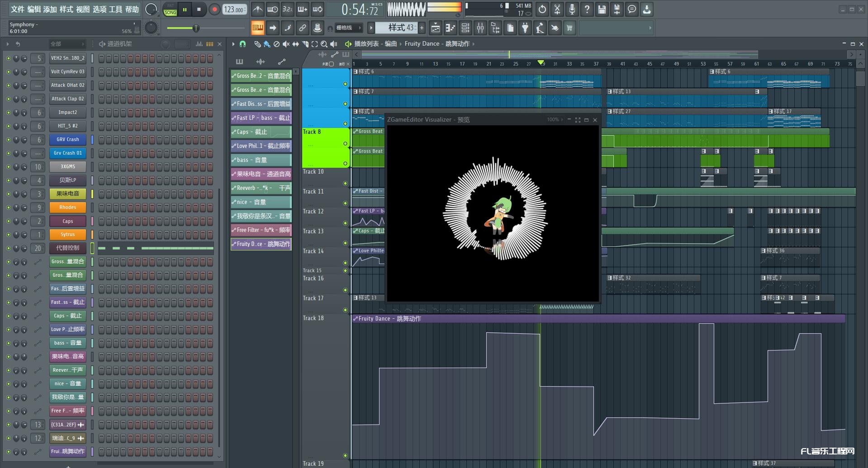Pause playback with the pause button

[x=185, y=9]
